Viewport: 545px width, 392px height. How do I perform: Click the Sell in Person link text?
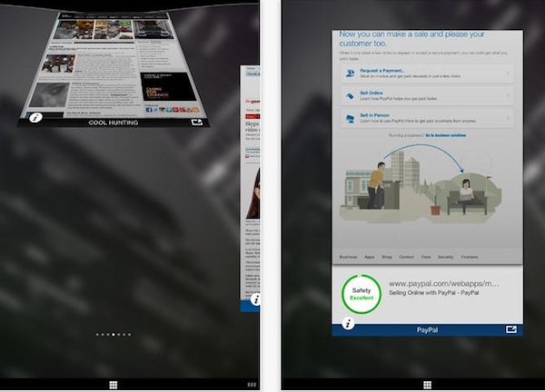point(374,115)
